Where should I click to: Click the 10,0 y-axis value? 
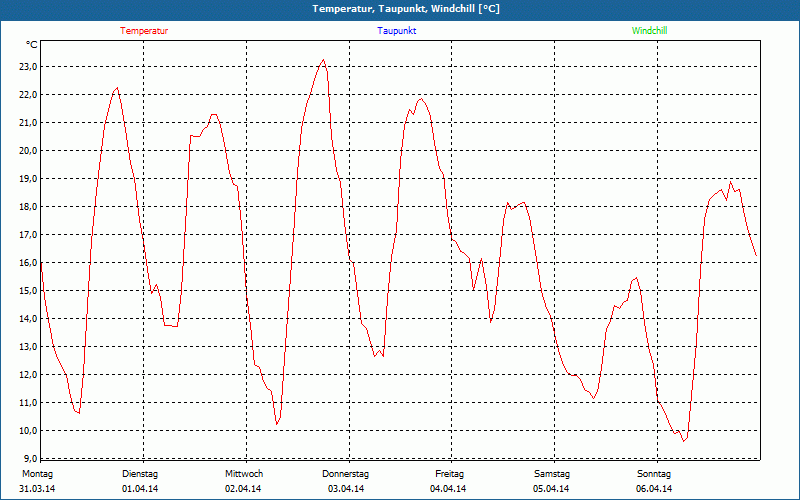click(29, 431)
